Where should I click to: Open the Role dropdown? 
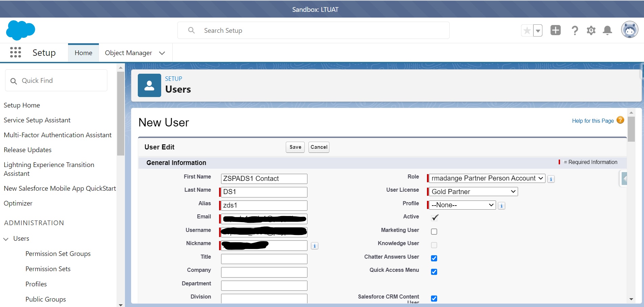tap(487, 178)
